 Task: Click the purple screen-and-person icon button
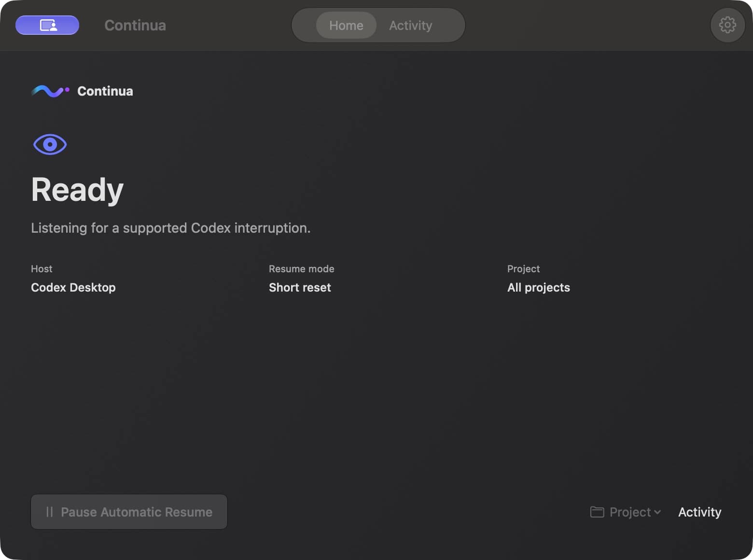tap(47, 25)
